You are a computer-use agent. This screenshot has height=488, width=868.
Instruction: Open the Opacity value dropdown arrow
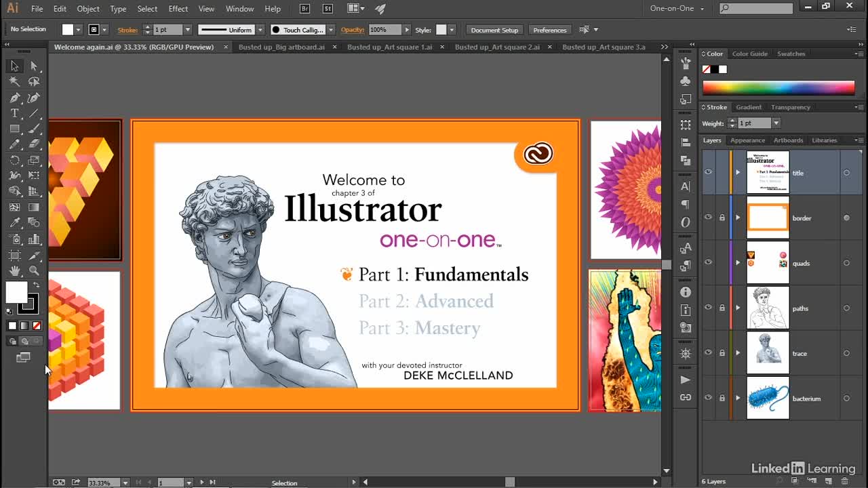click(407, 30)
